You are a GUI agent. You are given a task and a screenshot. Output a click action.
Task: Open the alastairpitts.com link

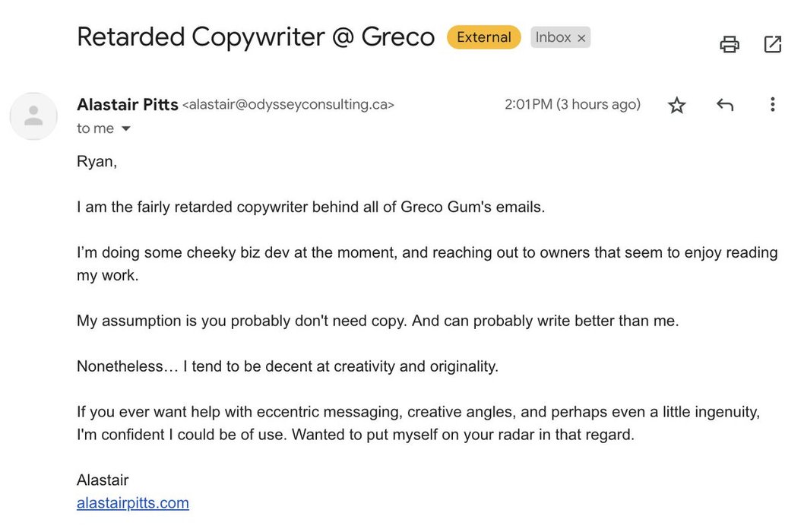tap(133, 503)
